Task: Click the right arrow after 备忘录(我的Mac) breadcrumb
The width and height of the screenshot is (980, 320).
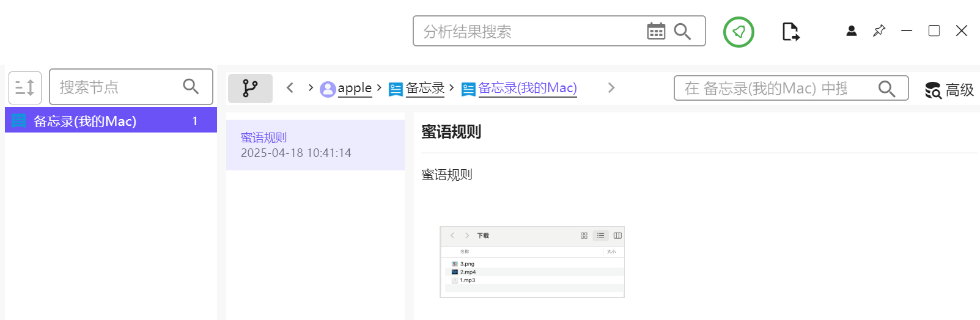Action: [611, 88]
